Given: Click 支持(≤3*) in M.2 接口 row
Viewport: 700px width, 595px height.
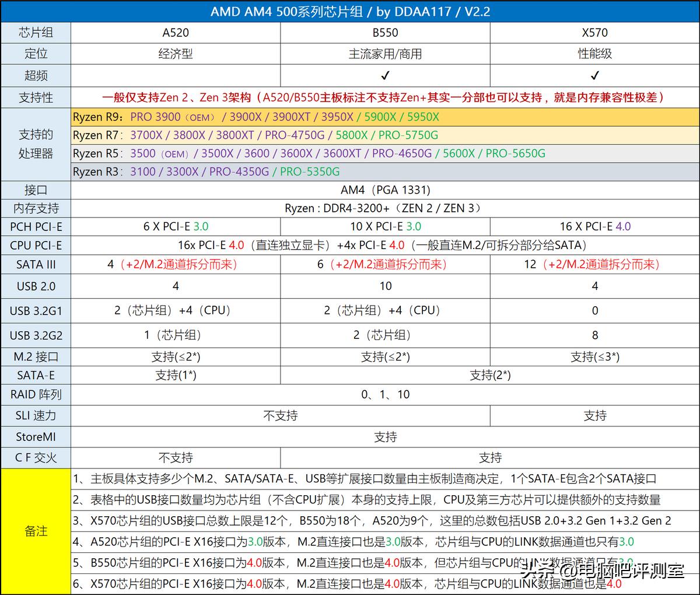Looking at the screenshot, I should pos(594,356).
